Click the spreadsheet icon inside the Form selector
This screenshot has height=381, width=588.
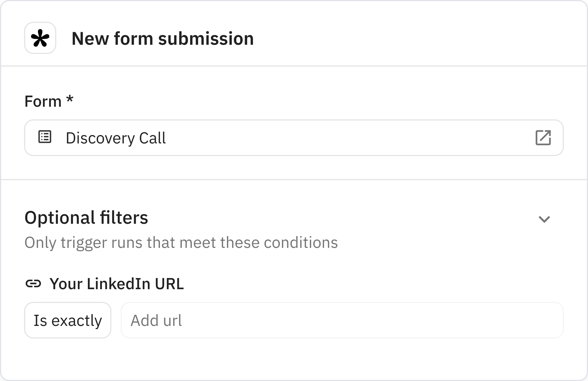pos(45,138)
